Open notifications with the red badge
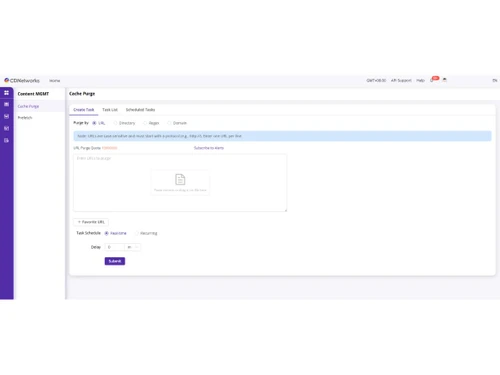Viewport: 500px width, 375px height. click(434, 79)
